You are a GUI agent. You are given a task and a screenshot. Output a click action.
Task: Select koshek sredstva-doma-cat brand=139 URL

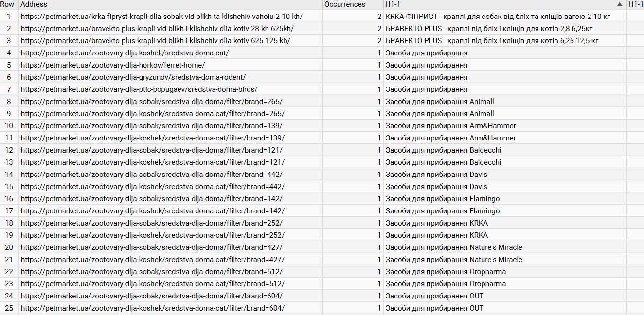170,138
